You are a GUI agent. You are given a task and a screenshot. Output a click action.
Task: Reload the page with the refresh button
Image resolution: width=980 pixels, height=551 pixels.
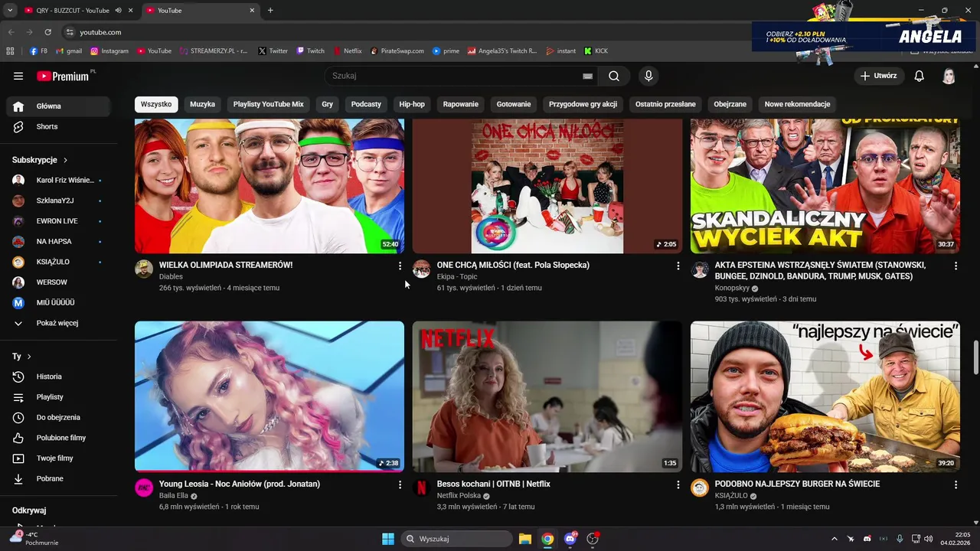pyautogui.click(x=47, y=32)
